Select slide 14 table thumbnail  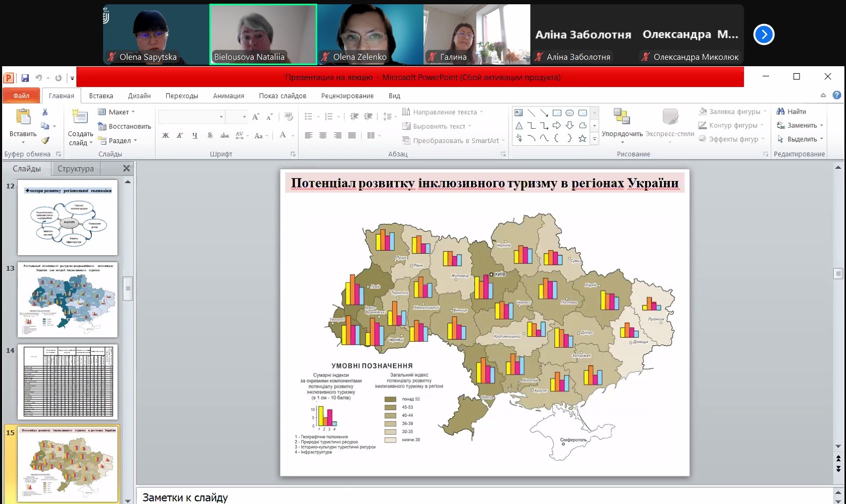pyautogui.click(x=67, y=382)
